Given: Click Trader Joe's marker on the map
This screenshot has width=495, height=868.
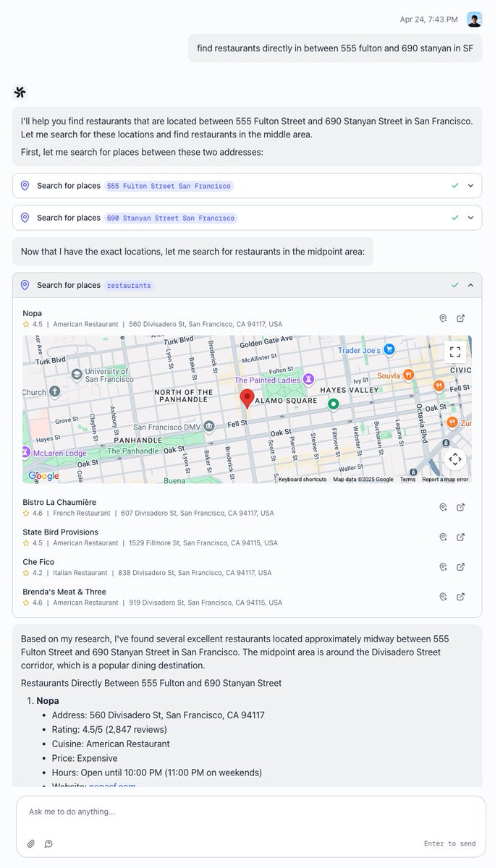Looking at the screenshot, I should point(389,349).
